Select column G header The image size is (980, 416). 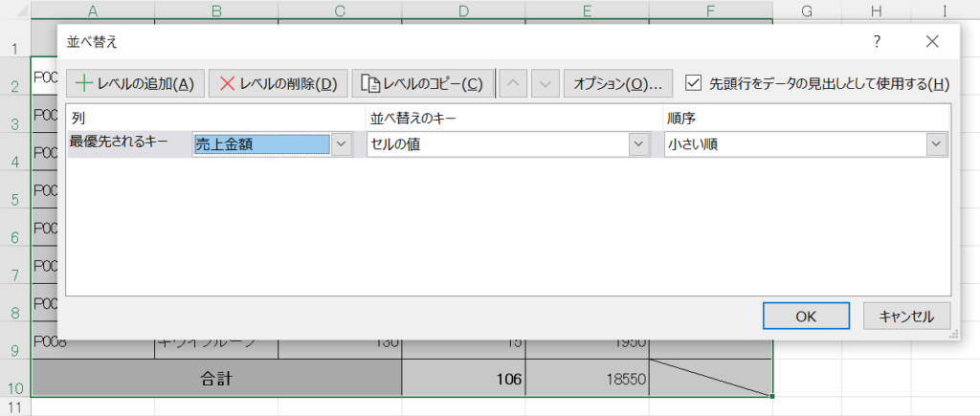pyautogui.click(x=807, y=11)
